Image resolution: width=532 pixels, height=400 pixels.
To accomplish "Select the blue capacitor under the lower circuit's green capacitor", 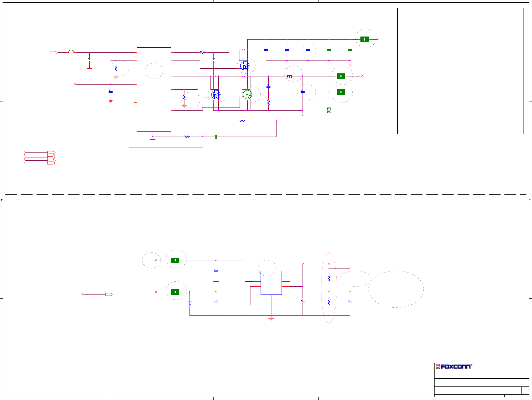I will 350,302.
